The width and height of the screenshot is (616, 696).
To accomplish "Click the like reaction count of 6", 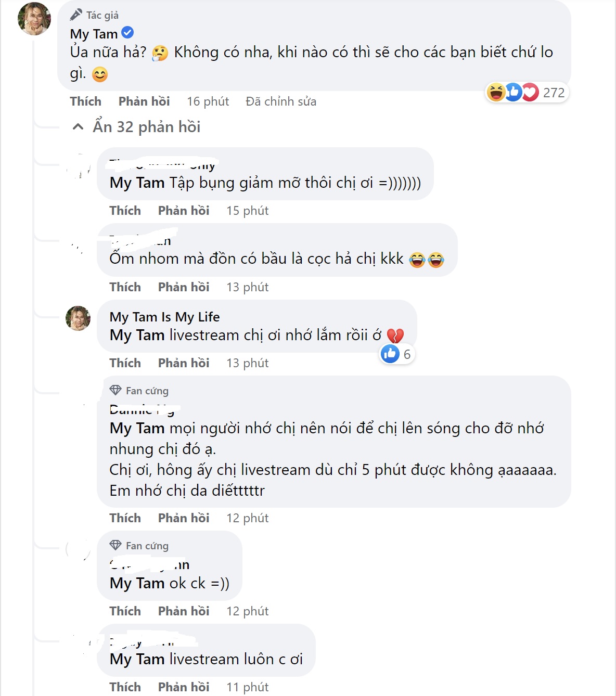I will pos(397,354).
